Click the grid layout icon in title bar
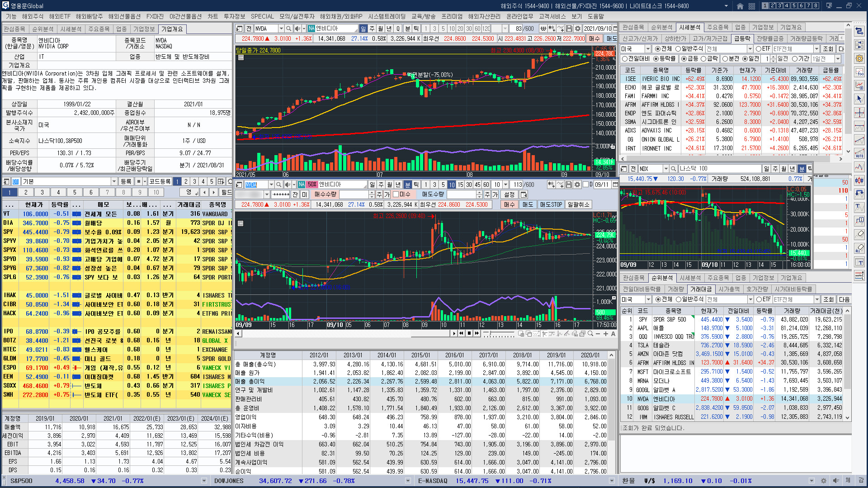 point(752,6)
